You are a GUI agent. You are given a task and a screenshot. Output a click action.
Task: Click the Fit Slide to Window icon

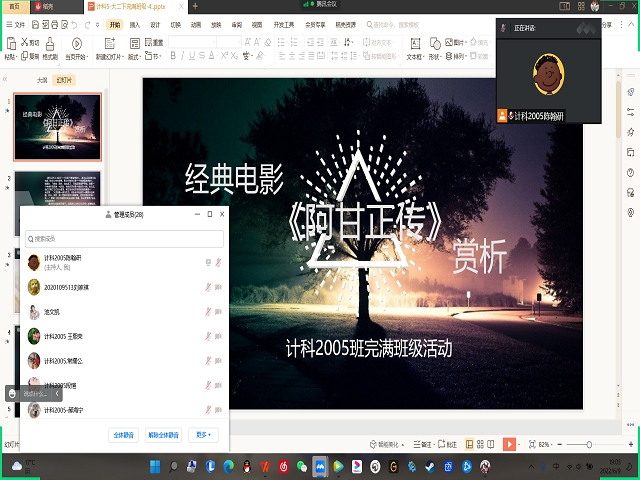pos(532,444)
